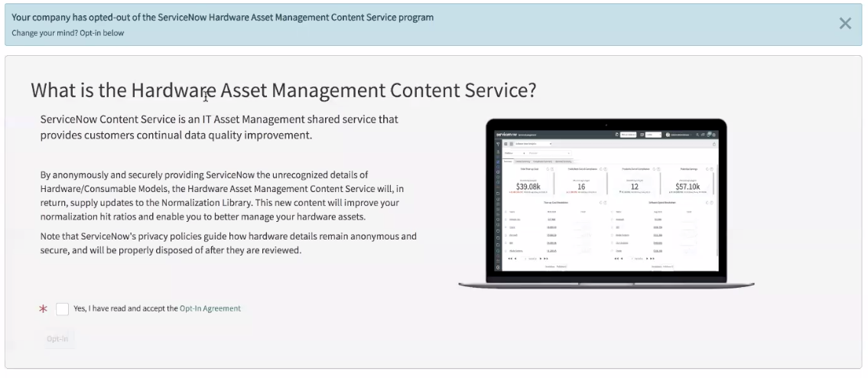868x378 pixels.
Task: Click the label 'Yes, I have read and accept the'
Action: pos(125,308)
